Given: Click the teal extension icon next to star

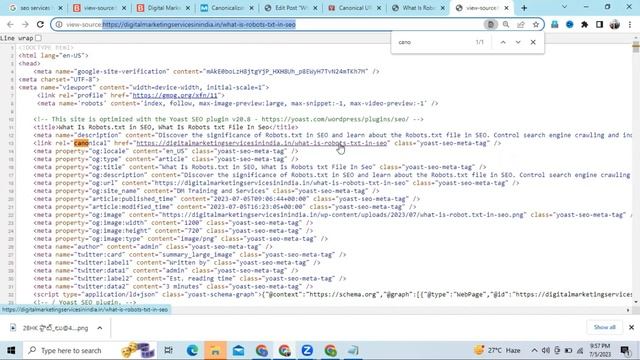Looking at the screenshot, I should click(555, 24).
